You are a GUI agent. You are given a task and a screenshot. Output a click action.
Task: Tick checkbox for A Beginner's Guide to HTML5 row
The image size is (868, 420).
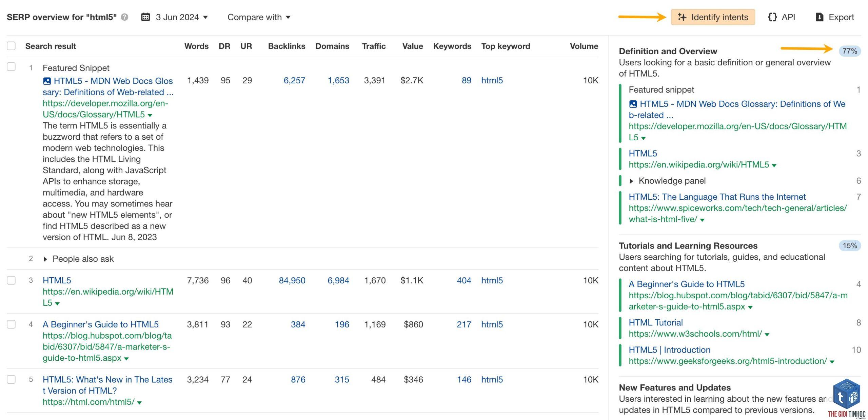pos(11,324)
